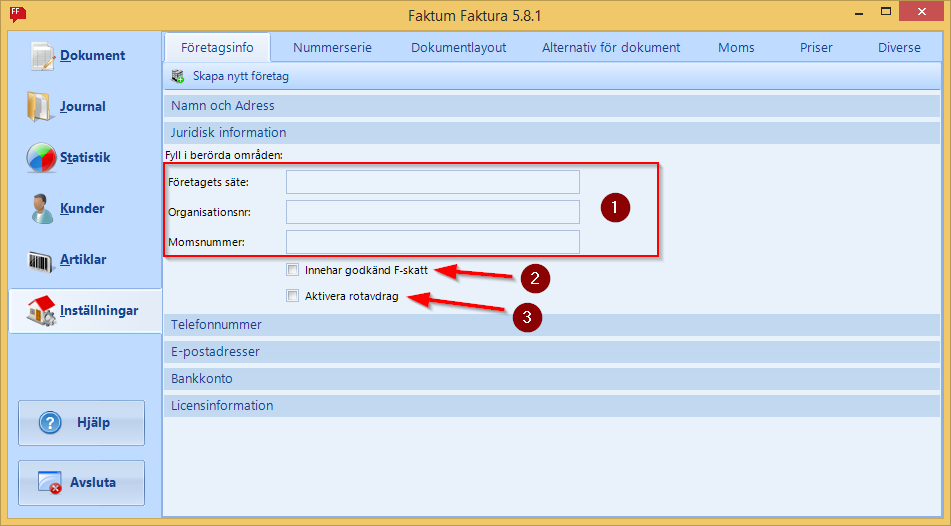Switch to the Nummerserie tab

332,47
